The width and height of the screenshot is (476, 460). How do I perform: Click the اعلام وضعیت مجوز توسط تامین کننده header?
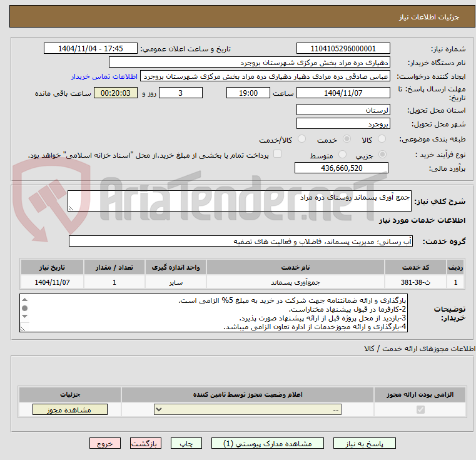pos(248,394)
